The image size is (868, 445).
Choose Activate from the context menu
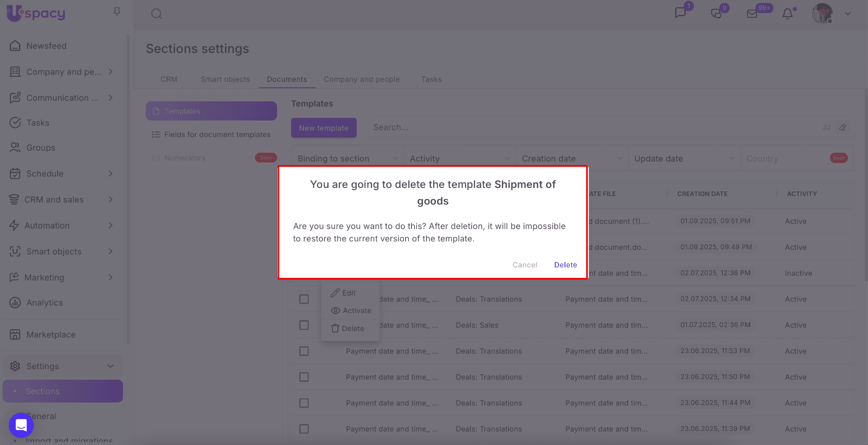(351, 311)
